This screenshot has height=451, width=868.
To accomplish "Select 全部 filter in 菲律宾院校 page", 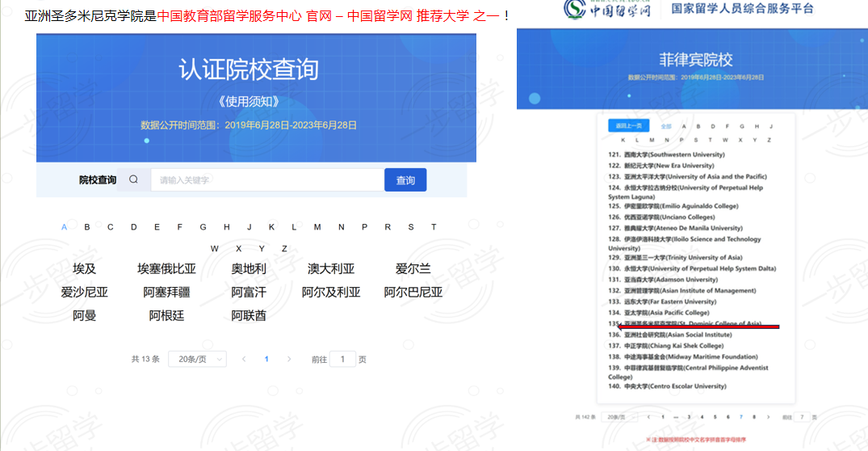I will pos(666,126).
